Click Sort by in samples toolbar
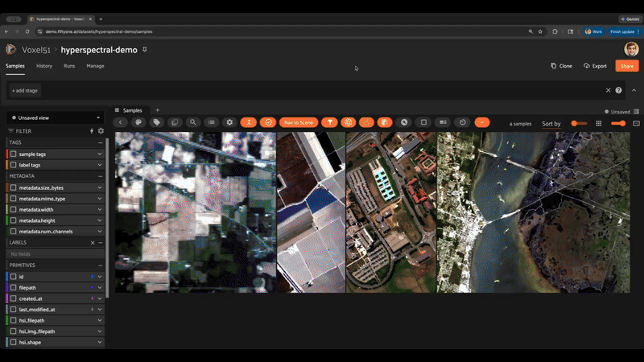 tap(551, 124)
